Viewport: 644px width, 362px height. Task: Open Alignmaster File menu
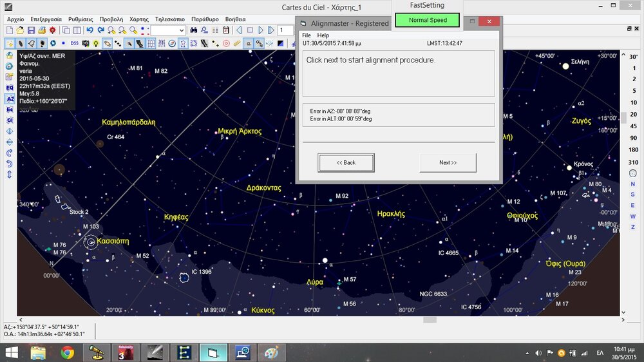(307, 35)
